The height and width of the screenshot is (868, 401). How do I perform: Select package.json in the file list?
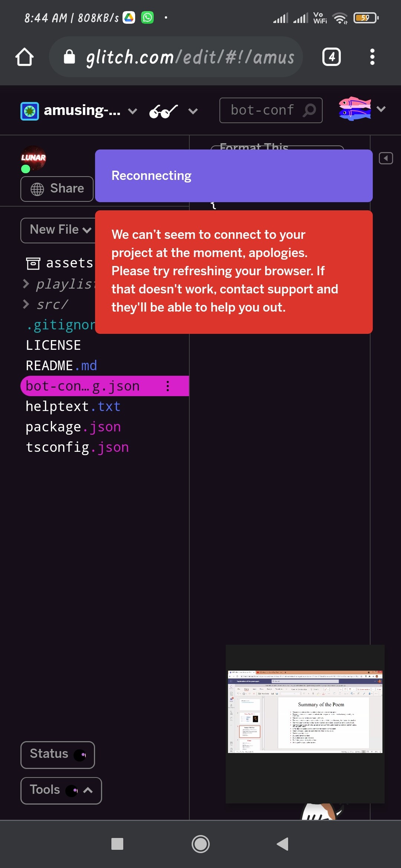[73, 427]
